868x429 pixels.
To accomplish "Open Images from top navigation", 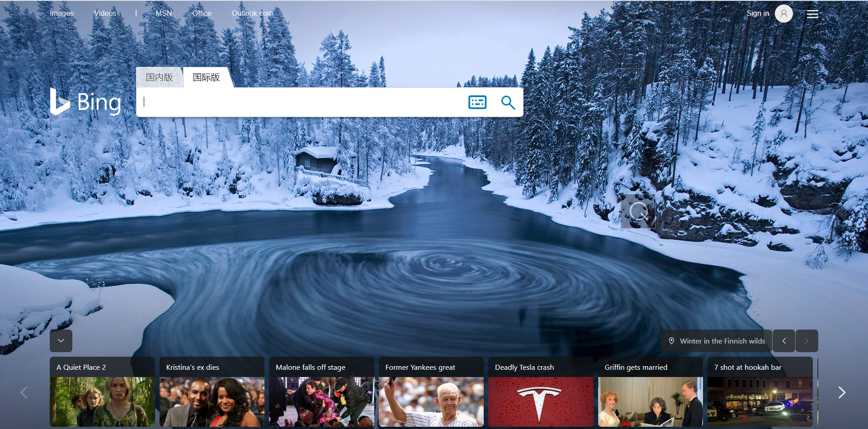I will pyautogui.click(x=61, y=14).
